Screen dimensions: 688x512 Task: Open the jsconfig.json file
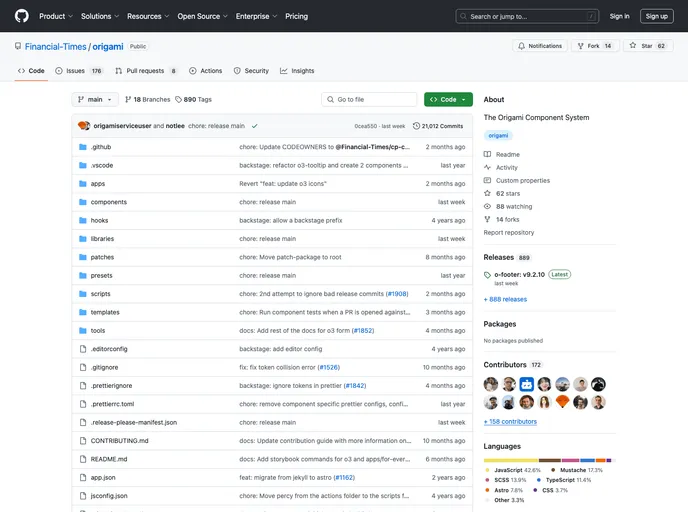point(109,496)
